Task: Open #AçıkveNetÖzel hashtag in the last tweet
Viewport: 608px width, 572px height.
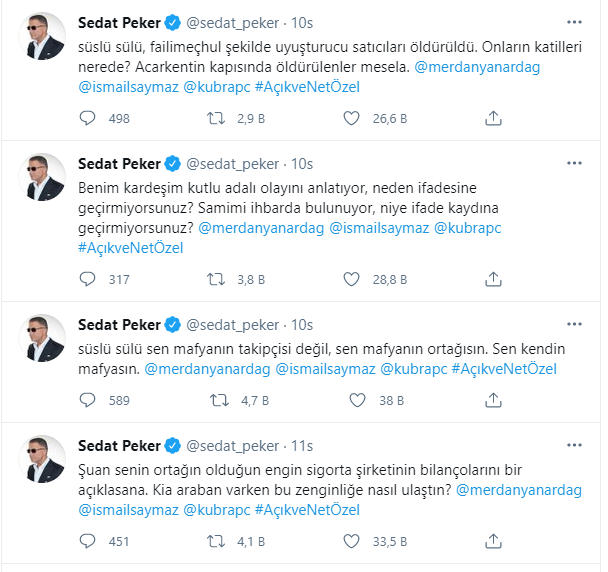Action: 307,510
